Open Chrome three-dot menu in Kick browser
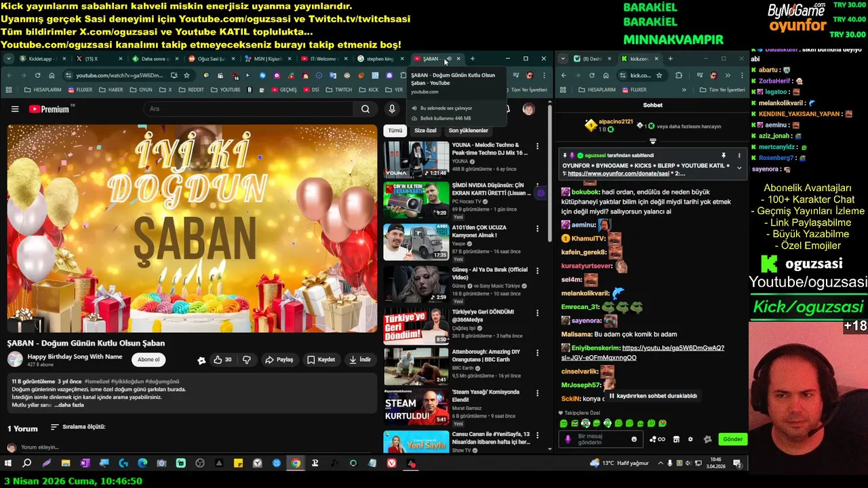 [x=741, y=75]
